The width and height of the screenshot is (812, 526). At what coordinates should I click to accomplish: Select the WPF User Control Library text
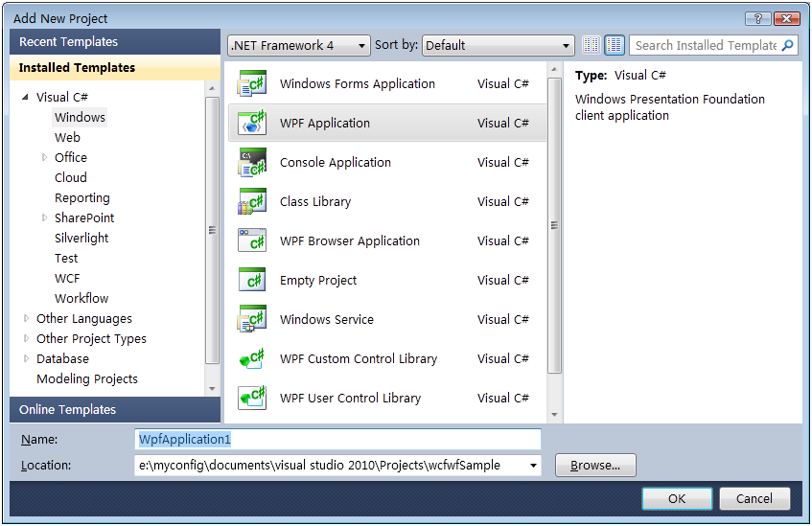(x=350, y=399)
